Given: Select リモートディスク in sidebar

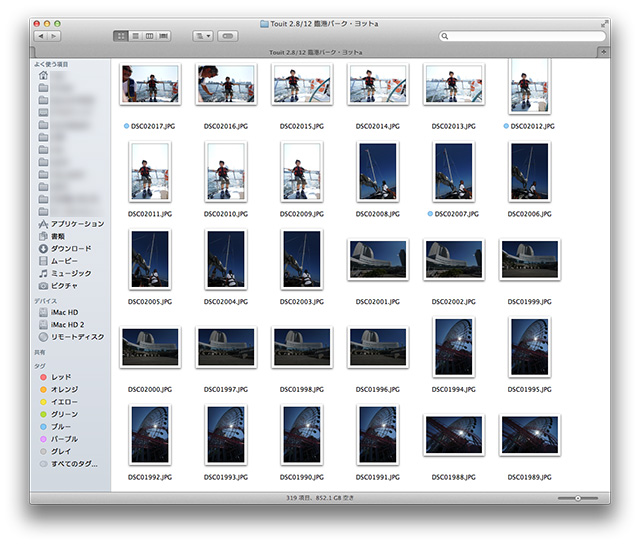Looking at the screenshot, I should click(x=71, y=337).
